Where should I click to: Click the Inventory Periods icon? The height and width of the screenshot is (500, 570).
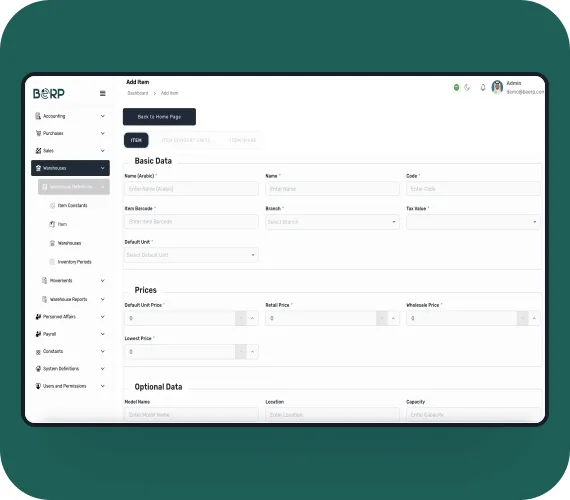click(52, 262)
